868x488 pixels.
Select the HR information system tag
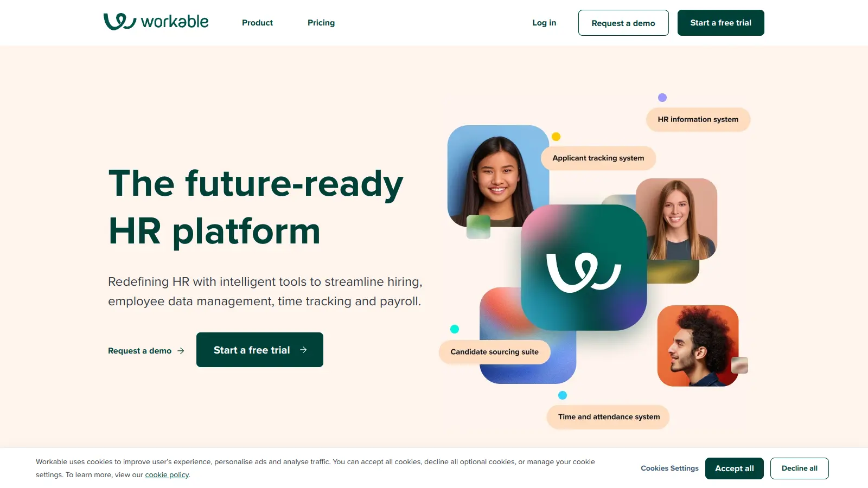698,119
